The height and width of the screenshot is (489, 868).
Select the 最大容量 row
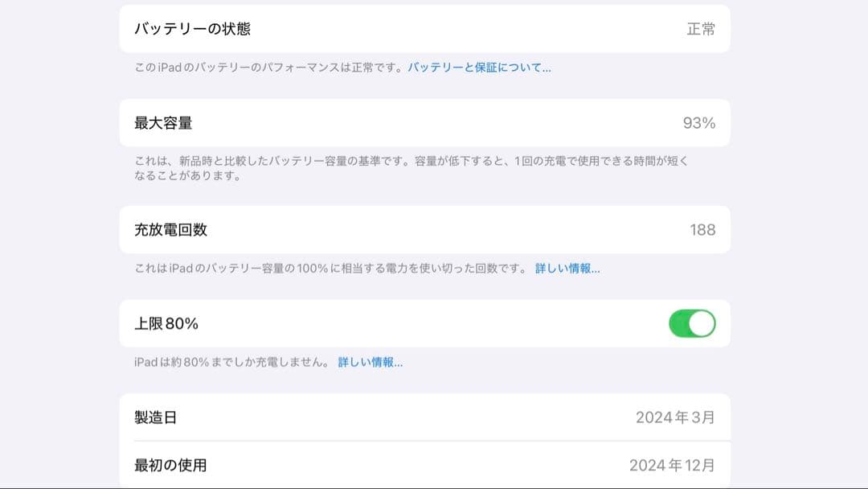(x=426, y=122)
